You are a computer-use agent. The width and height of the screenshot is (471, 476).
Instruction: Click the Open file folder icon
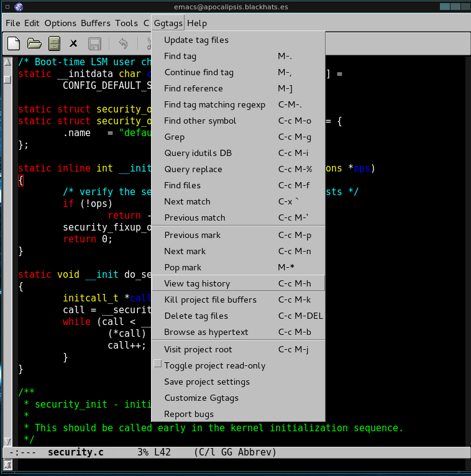[34, 43]
